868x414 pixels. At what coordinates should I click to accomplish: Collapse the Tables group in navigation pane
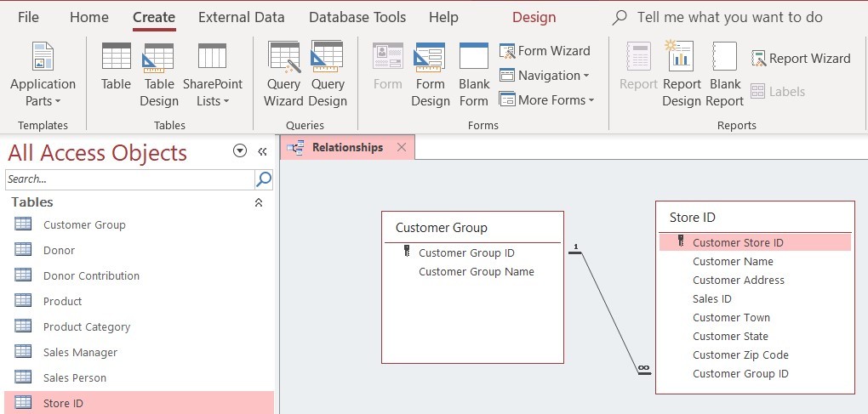point(259,202)
